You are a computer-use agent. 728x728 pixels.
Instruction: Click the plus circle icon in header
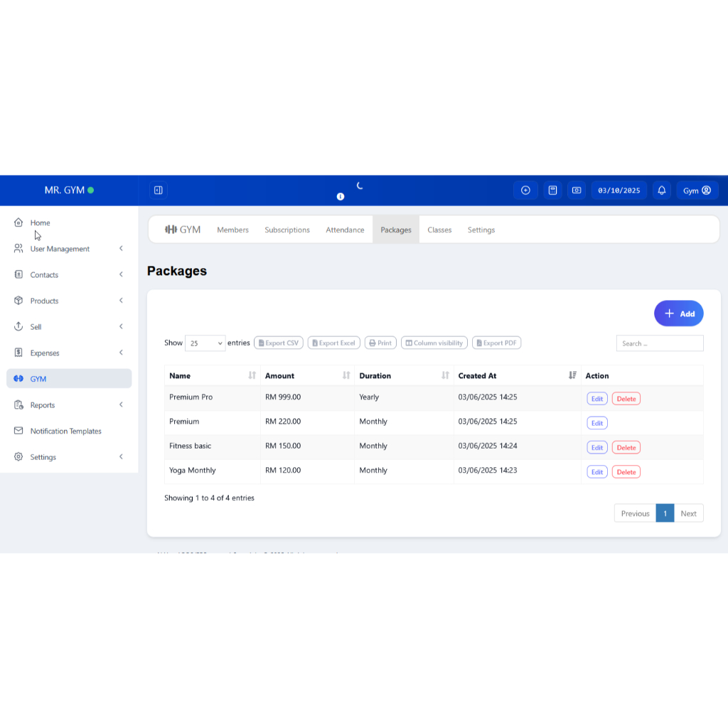[525, 191]
